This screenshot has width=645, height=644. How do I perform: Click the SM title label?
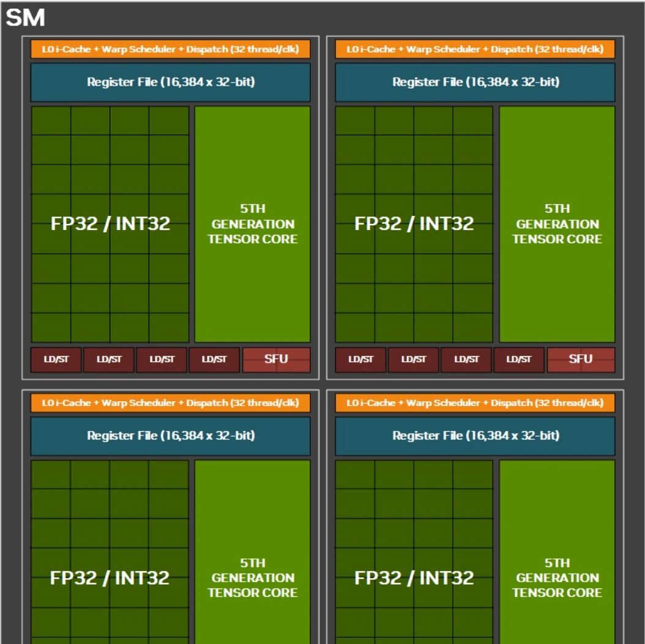[x=25, y=18]
